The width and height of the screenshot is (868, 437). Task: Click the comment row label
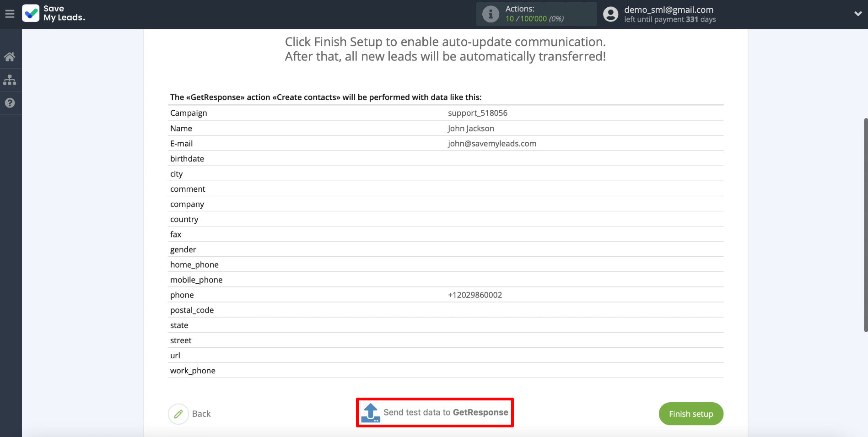[x=188, y=189]
